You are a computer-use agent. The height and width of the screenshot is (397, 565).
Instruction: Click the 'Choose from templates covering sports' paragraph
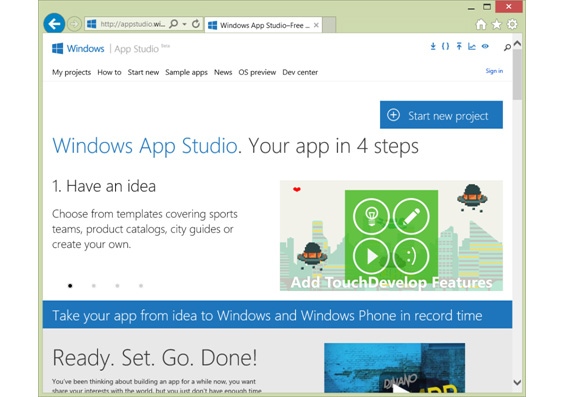pyautogui.click(x=145, y=229)
